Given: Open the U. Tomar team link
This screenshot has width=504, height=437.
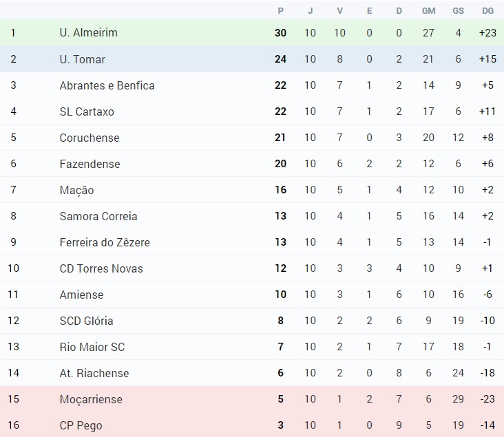Looking at the screenshot, I should click(x=83, y=59).
